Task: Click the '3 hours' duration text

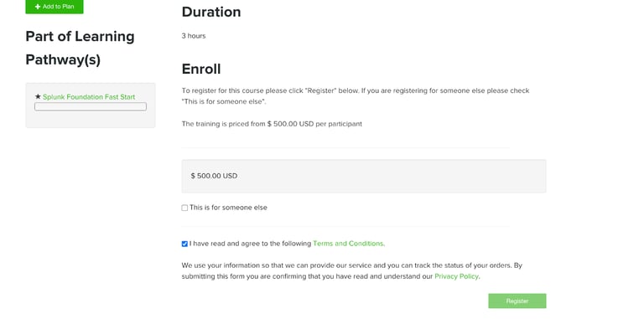Action: coord(194,36)
